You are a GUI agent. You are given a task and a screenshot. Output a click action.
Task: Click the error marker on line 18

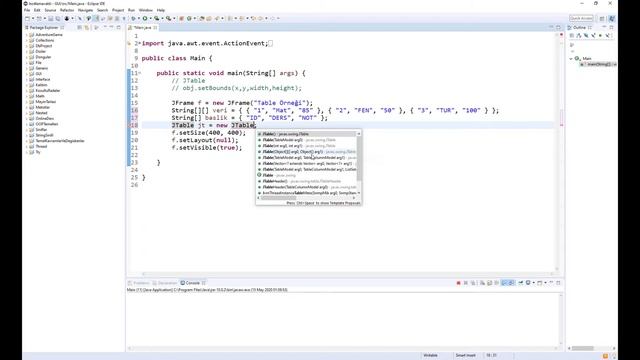point(130,125)
